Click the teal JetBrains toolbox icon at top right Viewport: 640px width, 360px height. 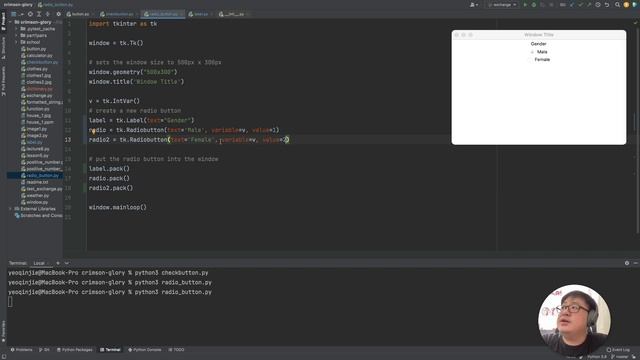pyautogui.click(x=635, y=5)
